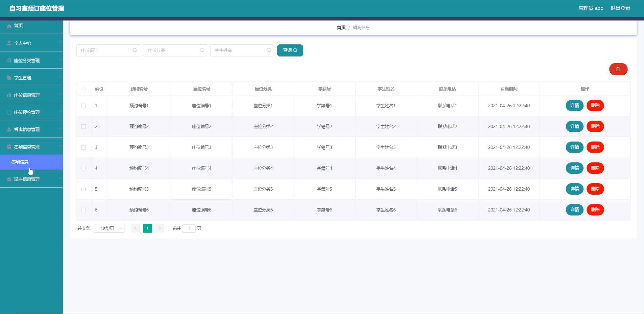Click the home icon beside 首页 in sidebar

(9, 26)
